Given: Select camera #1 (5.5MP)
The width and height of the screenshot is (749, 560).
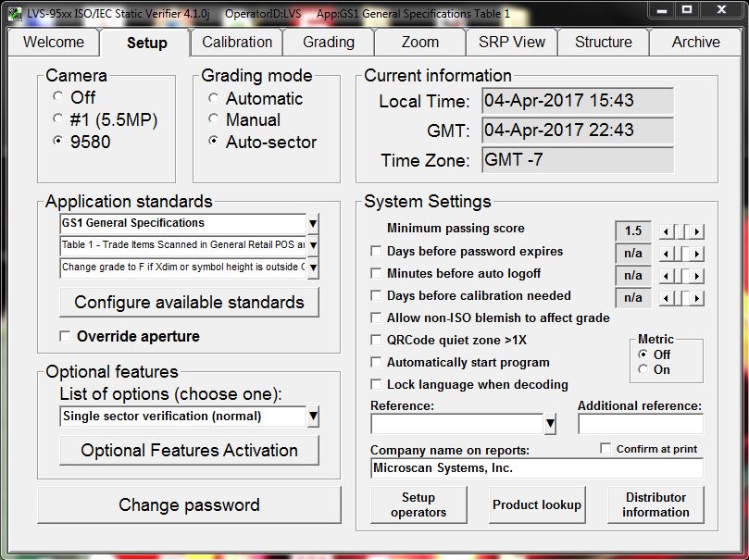Looking at the screenshot, I should pyautogui.click(x=57, y=118).
